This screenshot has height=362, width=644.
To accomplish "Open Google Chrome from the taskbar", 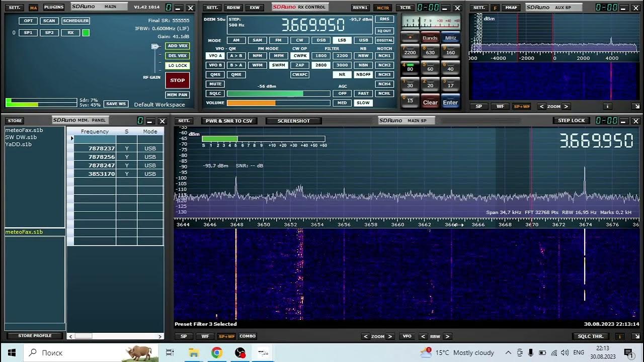I will 217,352.
